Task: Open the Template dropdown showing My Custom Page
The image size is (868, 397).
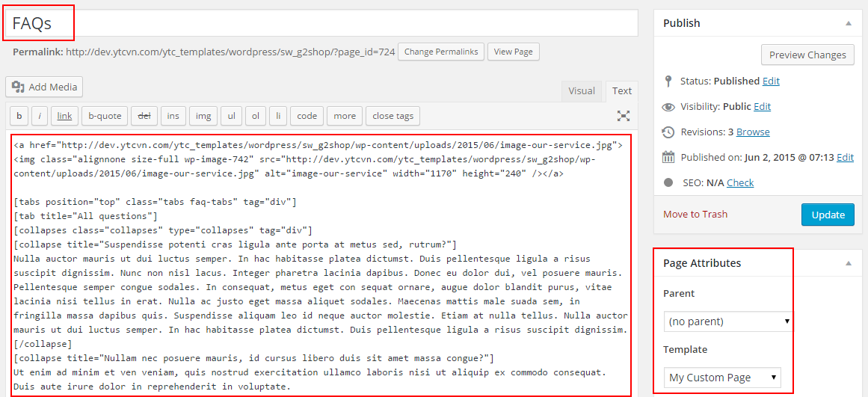Action: 722,378
